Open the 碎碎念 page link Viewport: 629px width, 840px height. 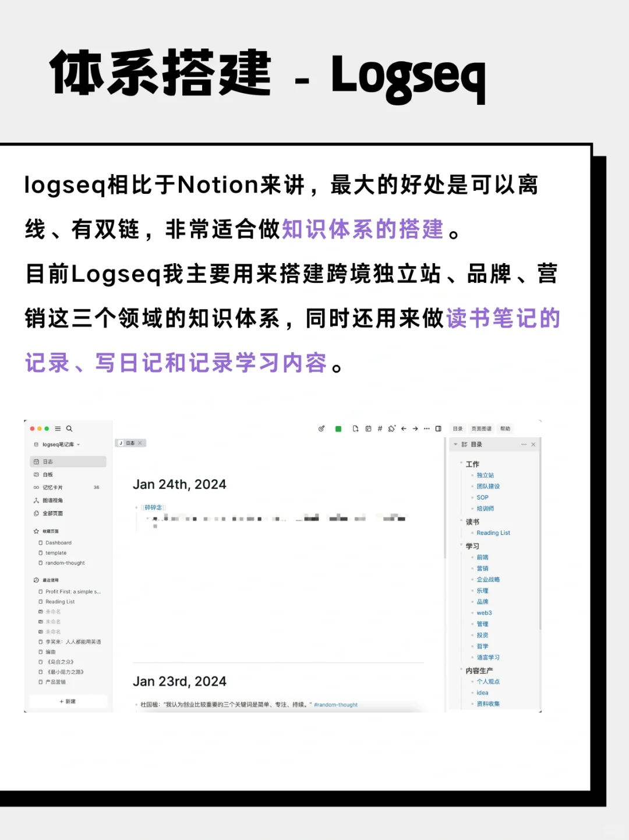(x=153, y=508)
